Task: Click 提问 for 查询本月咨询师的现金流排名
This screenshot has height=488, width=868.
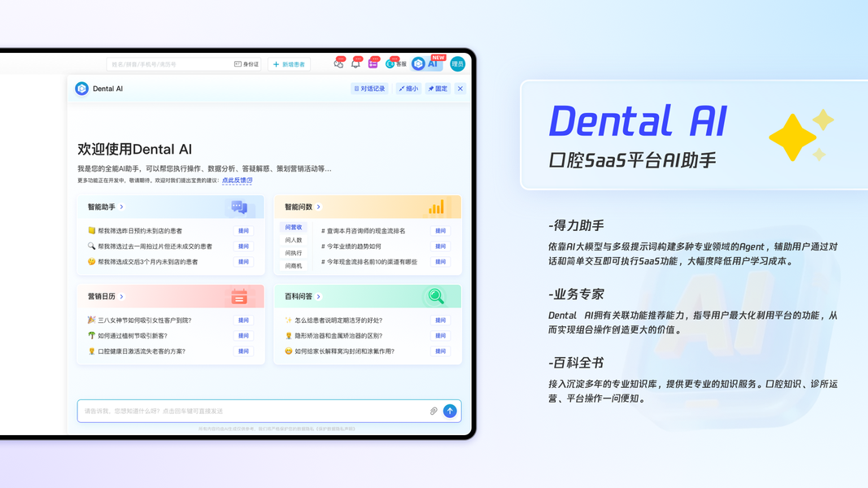Action: (x=441, y=231)
